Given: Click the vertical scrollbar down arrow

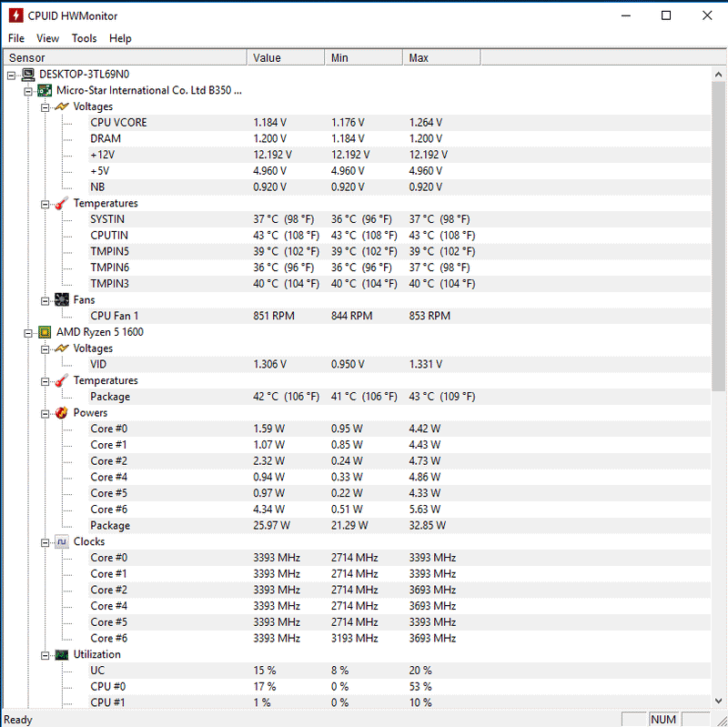Looking at the screenshot, I should point(718,701).
